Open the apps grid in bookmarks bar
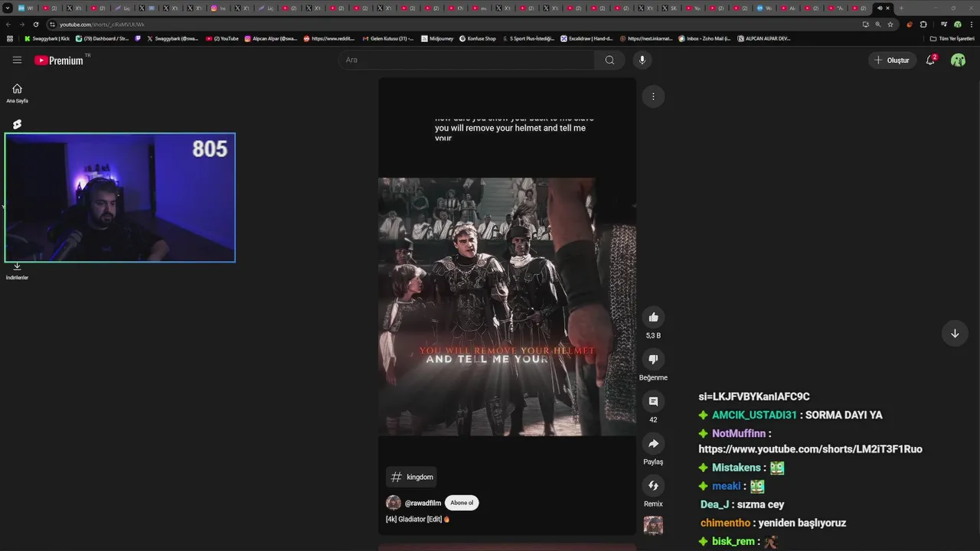This screenshot has width=980, height=551. tap(9, 38)
